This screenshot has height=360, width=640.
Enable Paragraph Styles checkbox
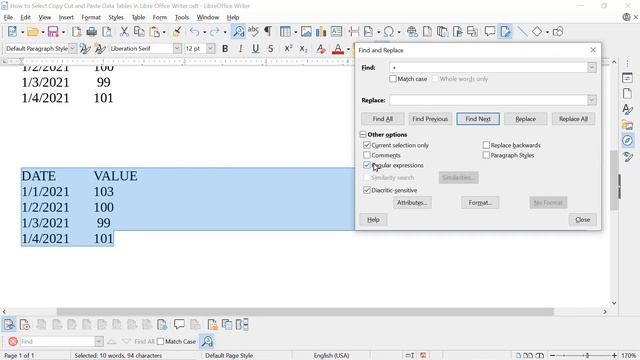(486, 155)
